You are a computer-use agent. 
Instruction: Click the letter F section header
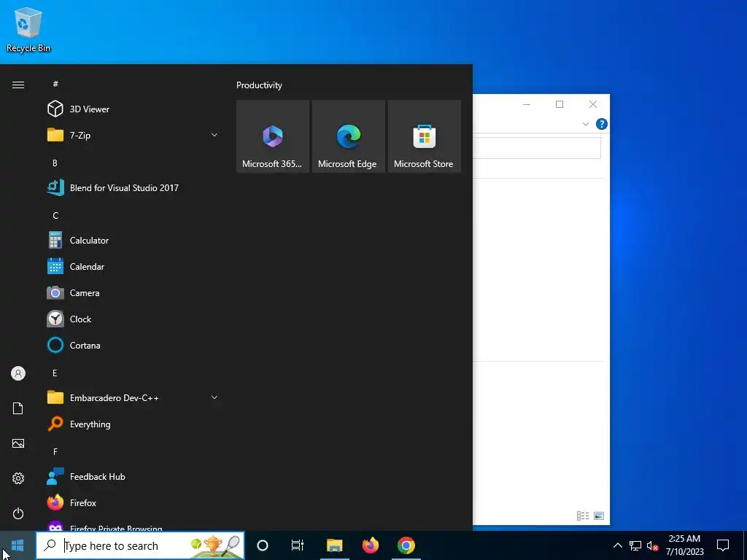pos(55,451)
